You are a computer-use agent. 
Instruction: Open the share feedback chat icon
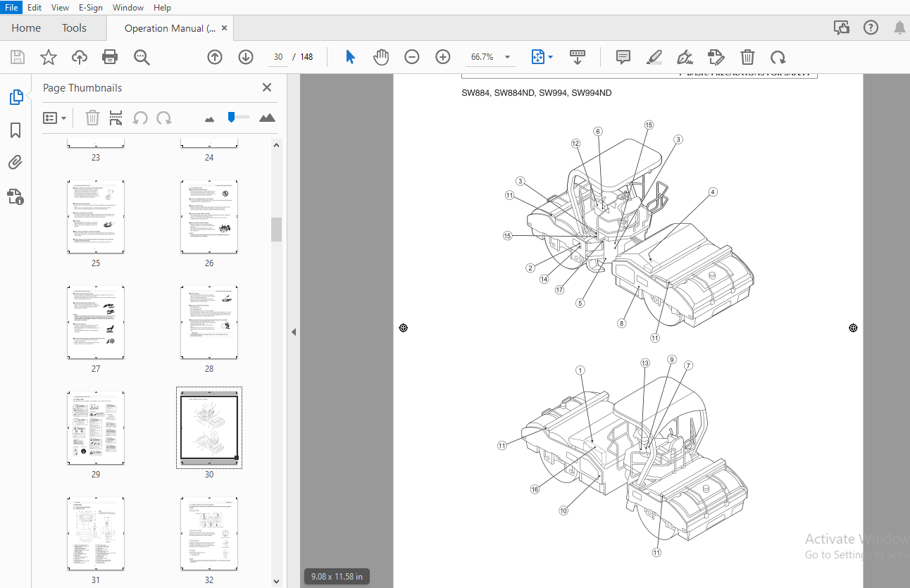tap(841, 27)
